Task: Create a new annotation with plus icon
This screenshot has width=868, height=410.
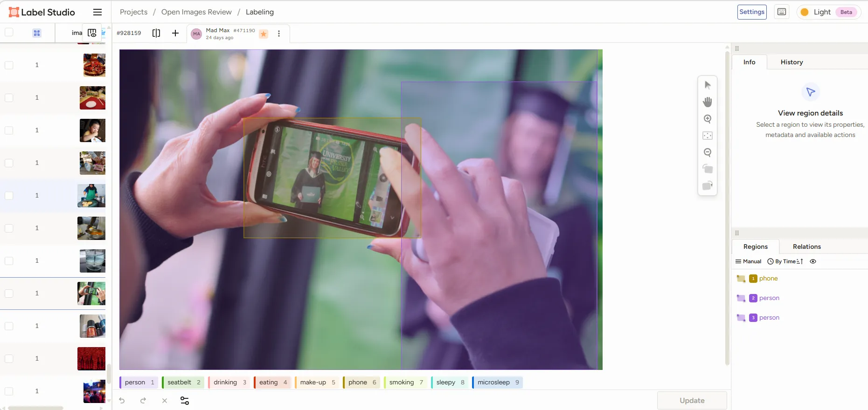Action: tap(175, 33)
